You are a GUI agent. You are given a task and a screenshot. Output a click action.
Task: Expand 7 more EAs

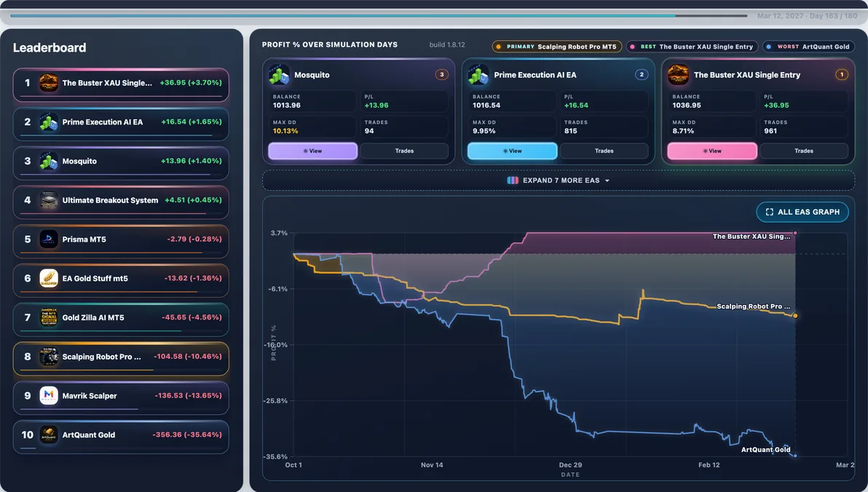[x=559, y=180]
